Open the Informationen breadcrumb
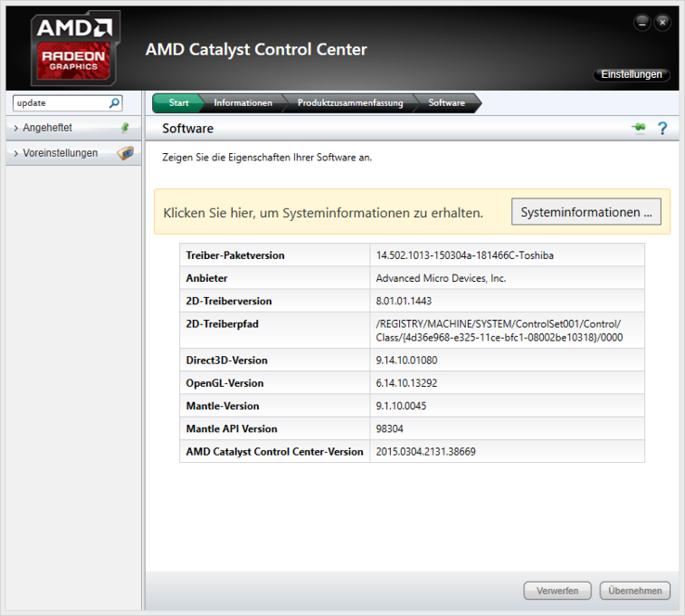 [243, 103]
